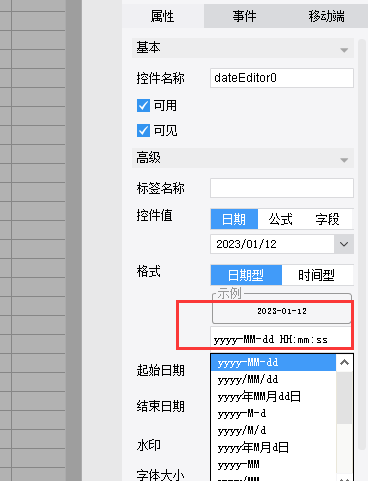
Task: Toggle the 可用 checkbox
Action: pos(143,106)
